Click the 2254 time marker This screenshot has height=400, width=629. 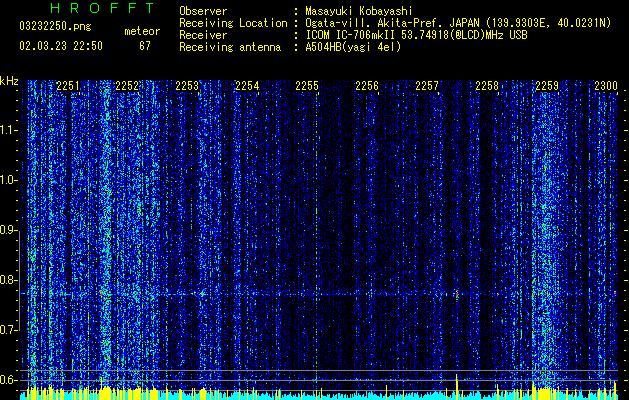pyautogui.click(x=247, y=86)
